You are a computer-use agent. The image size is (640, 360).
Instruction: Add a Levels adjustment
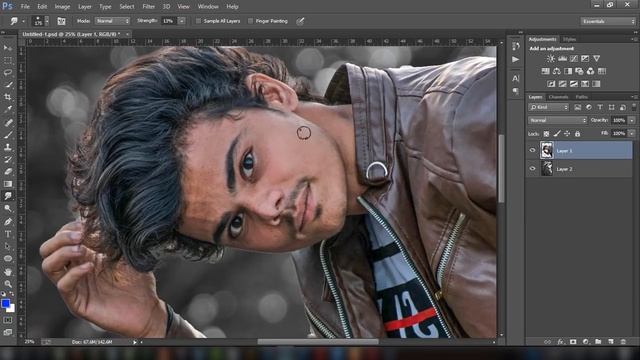pyautogui.click(x=562, y=59)
